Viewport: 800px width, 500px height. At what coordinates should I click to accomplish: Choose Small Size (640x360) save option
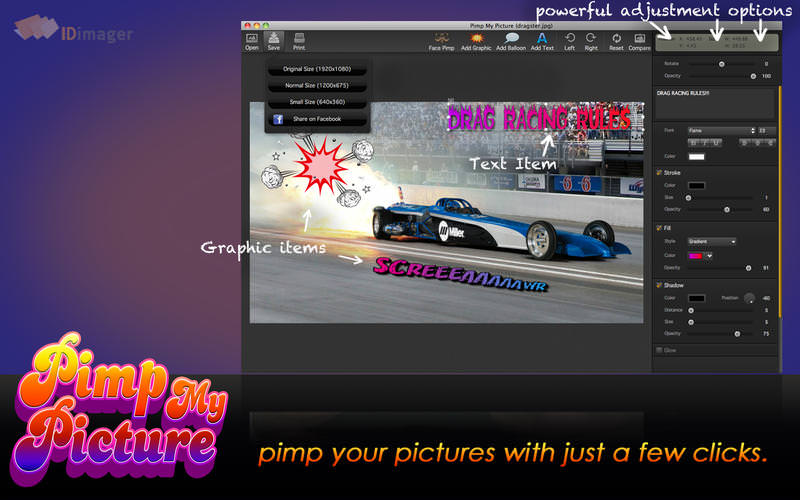click(317, 102)
